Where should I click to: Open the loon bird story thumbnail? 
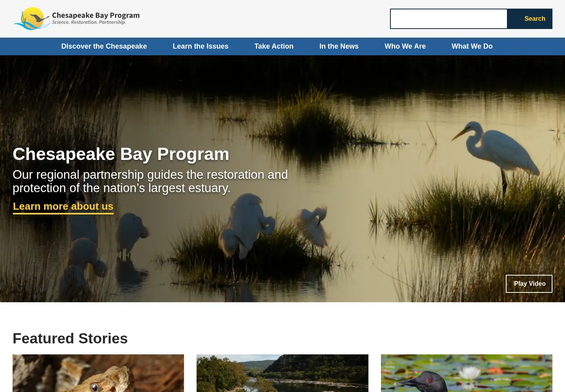point(467,373)
